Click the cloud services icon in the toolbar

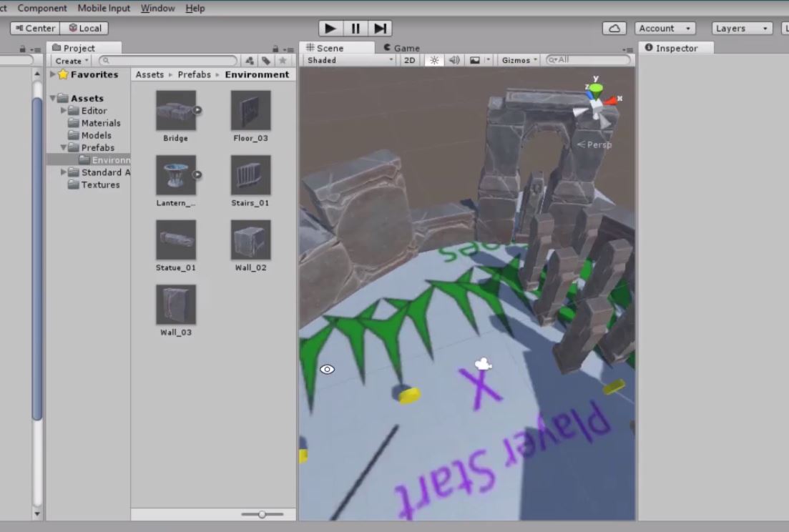click(615, 28)
